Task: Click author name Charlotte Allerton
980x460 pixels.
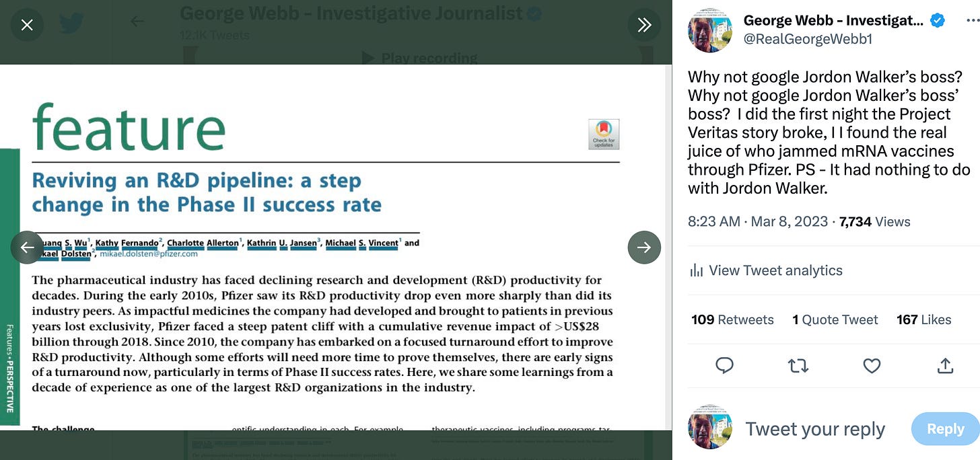Action: point(204,243)
